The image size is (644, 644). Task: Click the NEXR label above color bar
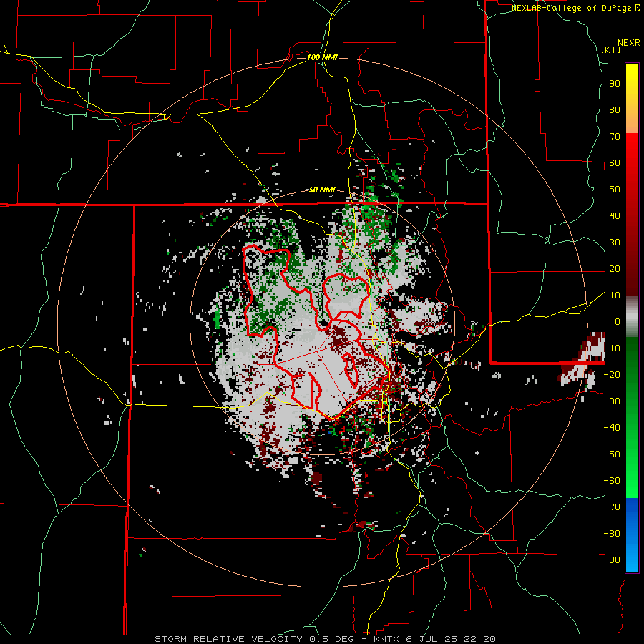click(x=628, y=43)
